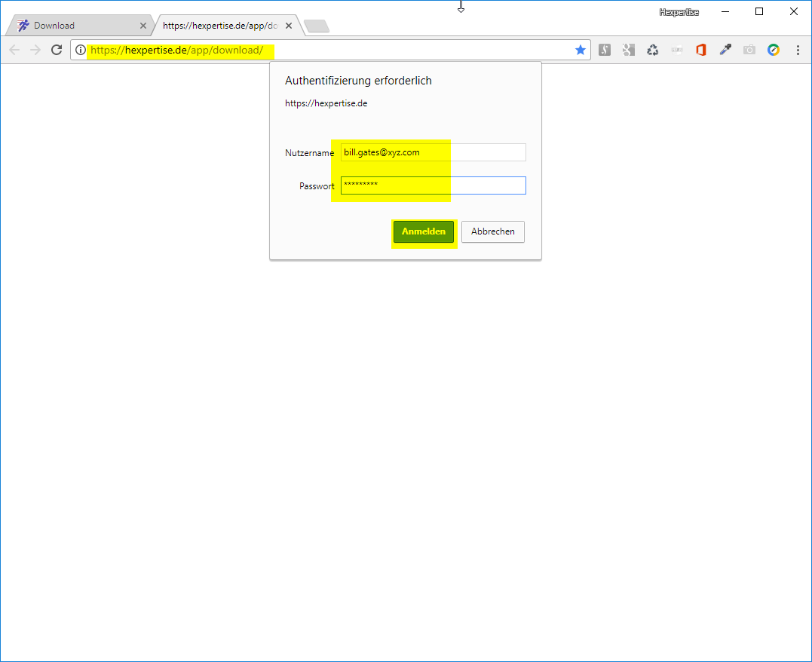Click the faded grey badge extension icon
This screenshot has height=662, width=812.
(677, 50)
